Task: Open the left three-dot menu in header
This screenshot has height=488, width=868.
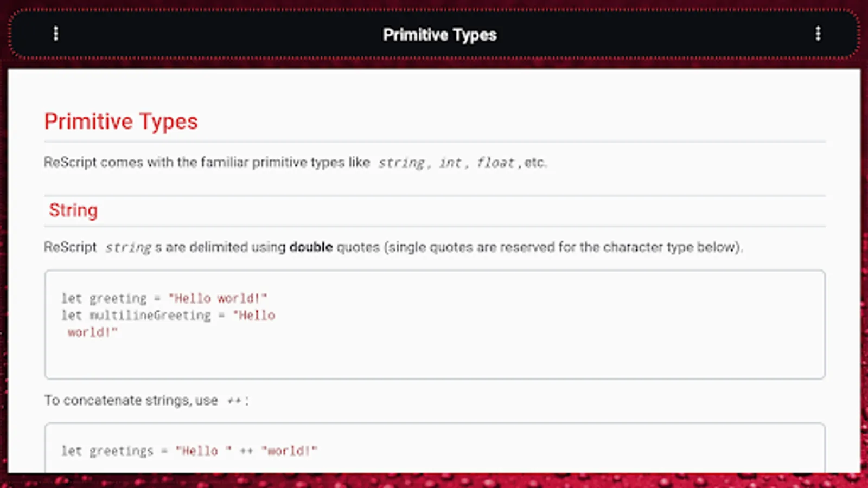Action: point(55,34)
